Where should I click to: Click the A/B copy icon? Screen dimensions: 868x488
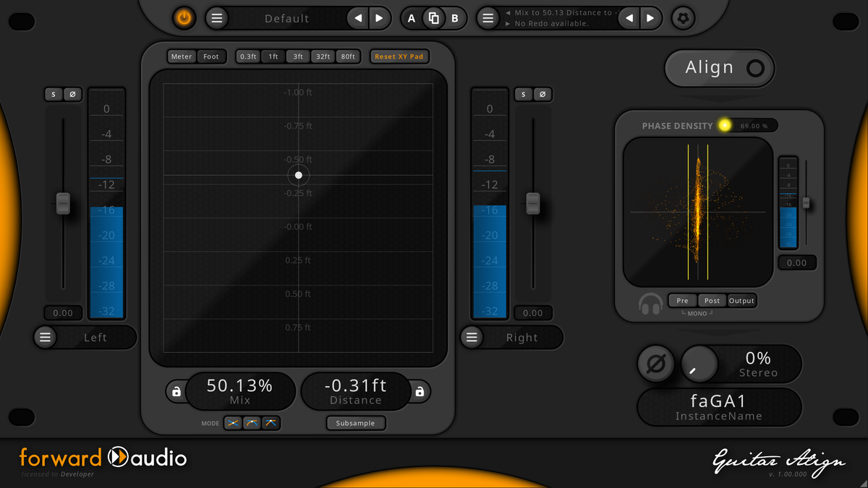[433, 18]
